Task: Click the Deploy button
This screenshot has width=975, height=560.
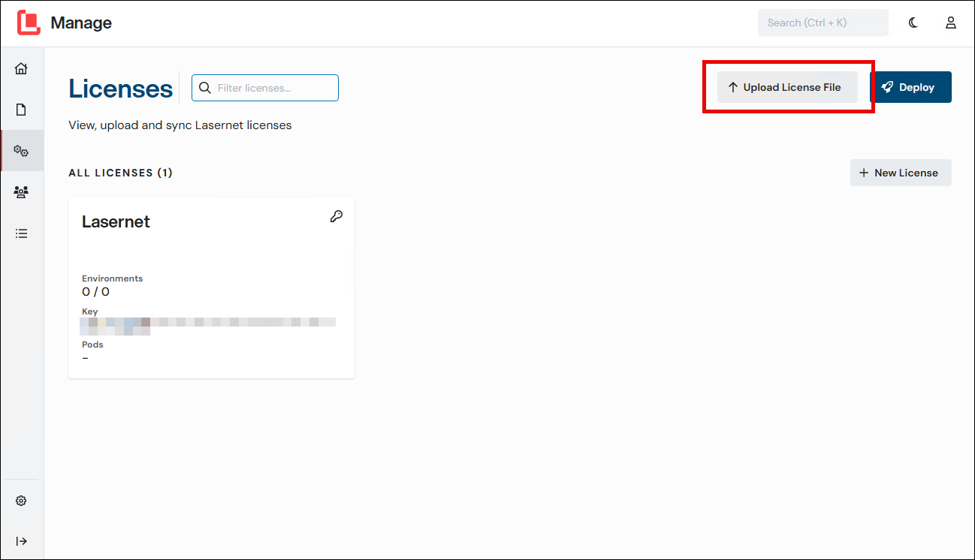Action: [910, 87]
